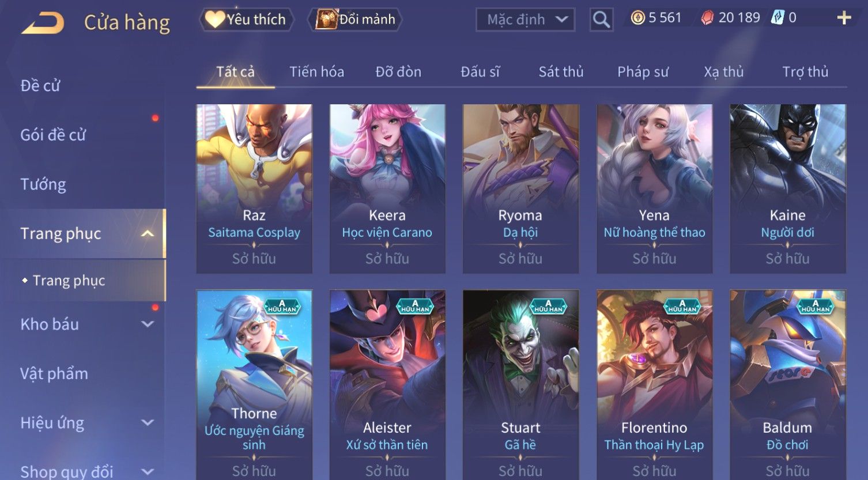Switch to the Pháp sư tab
This screenshot has width=868, height=480.
pos(643,72)
